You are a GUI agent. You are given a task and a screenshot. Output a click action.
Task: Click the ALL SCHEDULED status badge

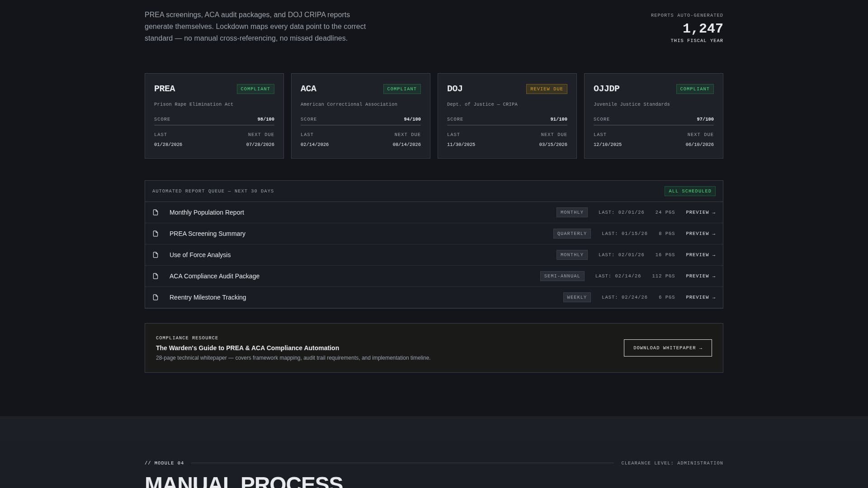point(690,191)
